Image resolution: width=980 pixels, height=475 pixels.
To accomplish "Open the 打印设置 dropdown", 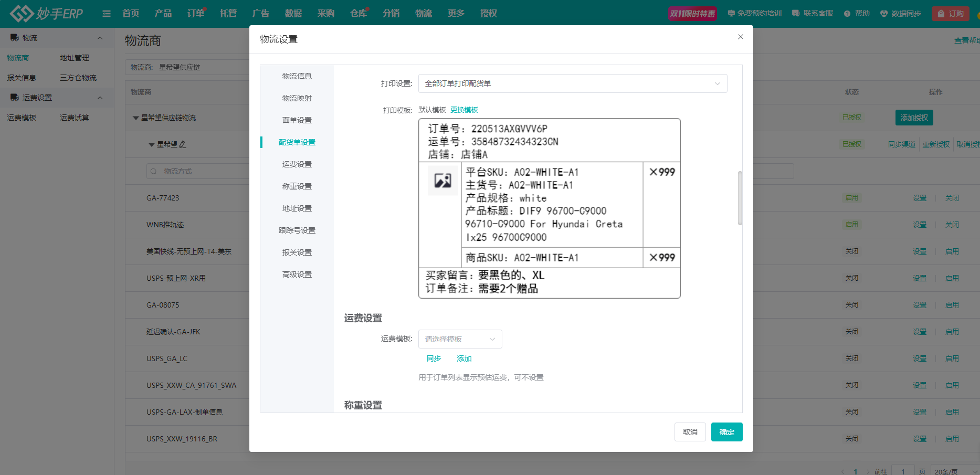I will point(572,83).
